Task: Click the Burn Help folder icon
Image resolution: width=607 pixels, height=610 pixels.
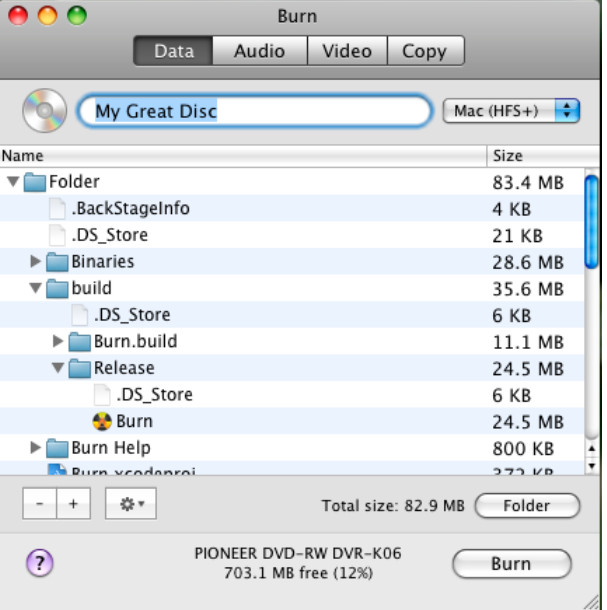Action: [57, 448]
